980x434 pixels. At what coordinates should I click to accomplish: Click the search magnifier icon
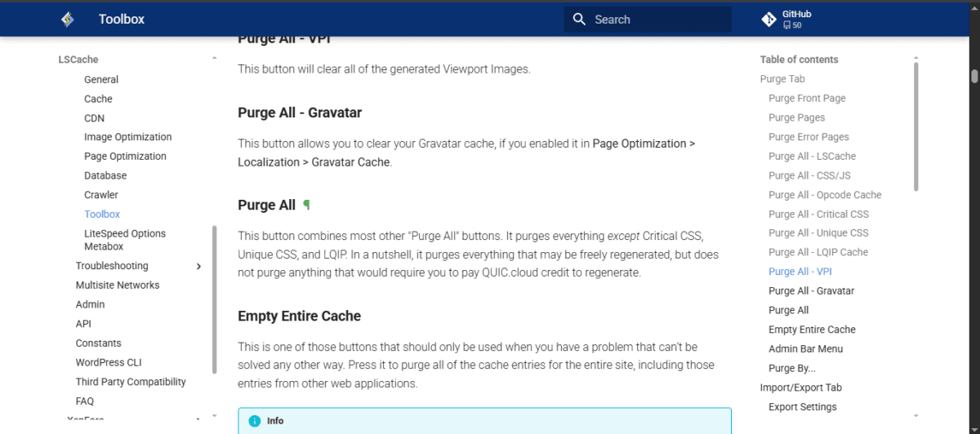(580, 20)
